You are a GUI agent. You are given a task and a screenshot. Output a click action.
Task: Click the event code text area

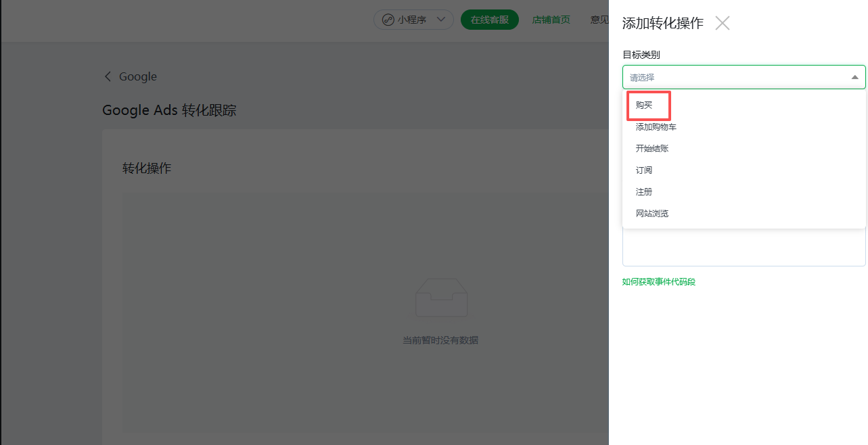click(744, 248)
